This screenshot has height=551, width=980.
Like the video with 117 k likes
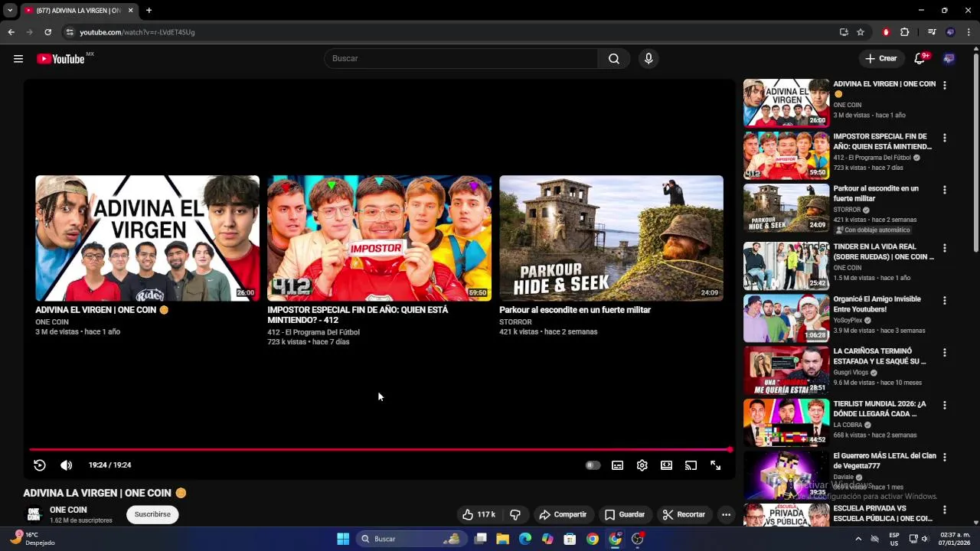pos(478,514)
